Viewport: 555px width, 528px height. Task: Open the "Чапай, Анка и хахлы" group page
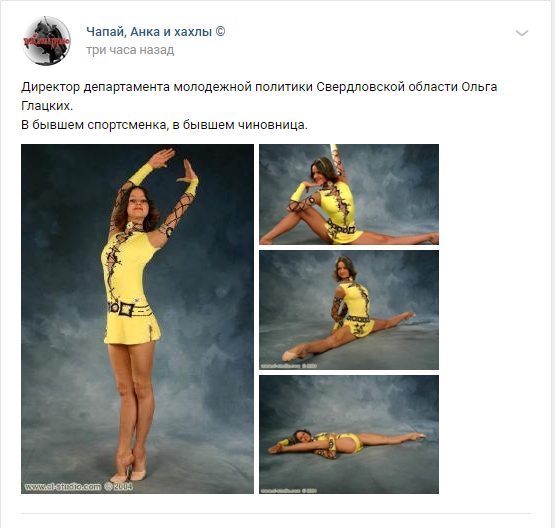tap(149, 32)
